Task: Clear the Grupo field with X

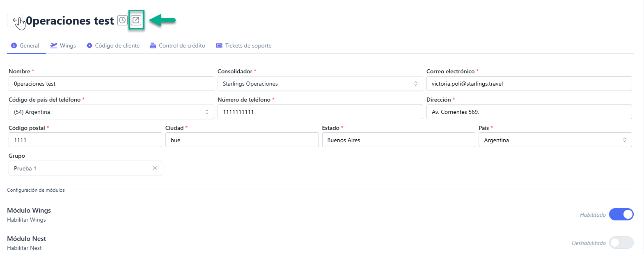Action: (155, 168)
